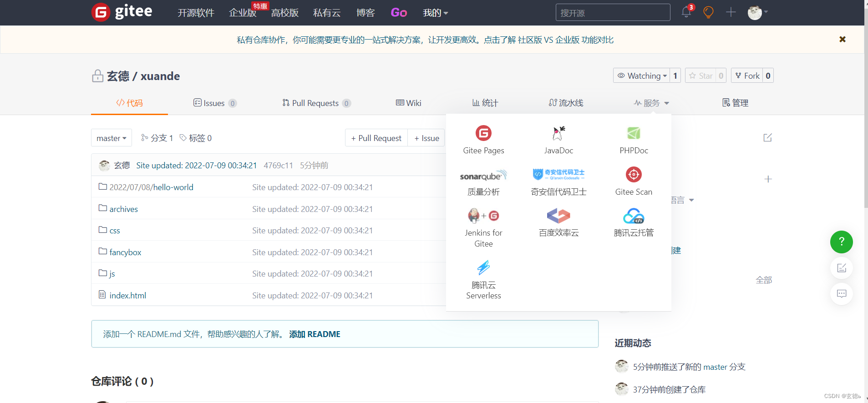The height and width of the screenshot is (403, 868).
Task: Open the hello-world folder
Action: 151,187
